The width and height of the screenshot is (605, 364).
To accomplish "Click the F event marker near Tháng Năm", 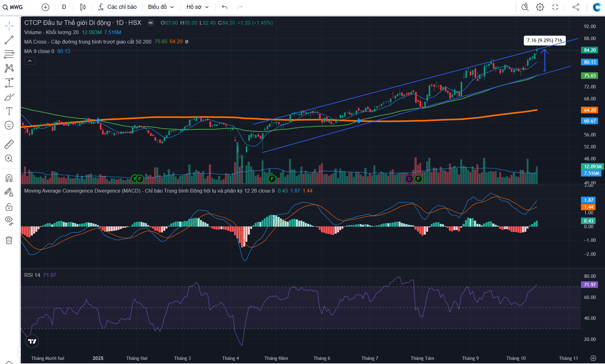I will pyautogui.click(x=272, y=179).
